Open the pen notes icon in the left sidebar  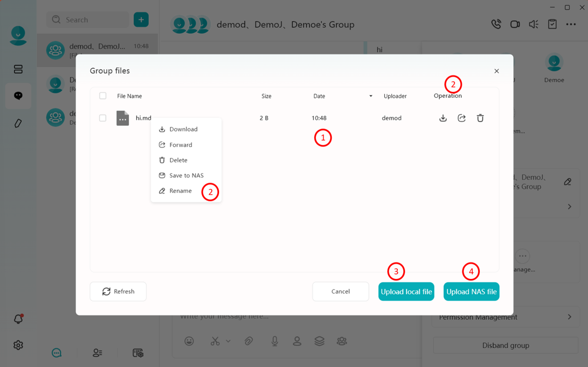click(x=18, y=123)
